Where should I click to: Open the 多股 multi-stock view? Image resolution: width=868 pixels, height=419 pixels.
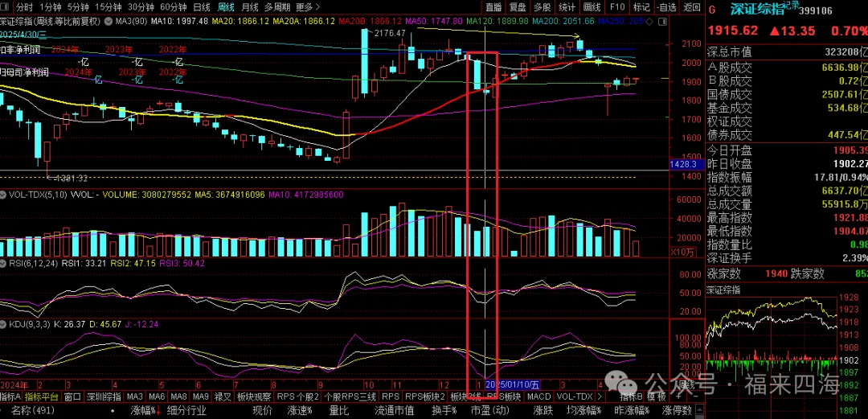[x=542, y=8]
